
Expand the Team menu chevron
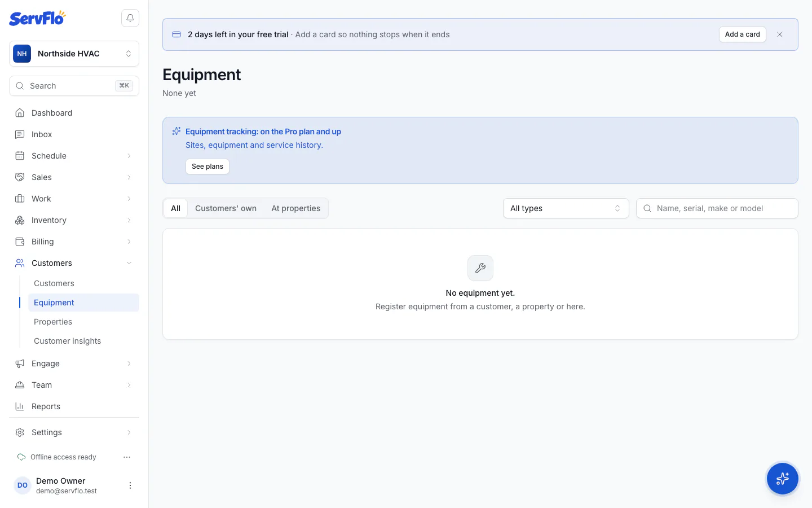[129, 385]
